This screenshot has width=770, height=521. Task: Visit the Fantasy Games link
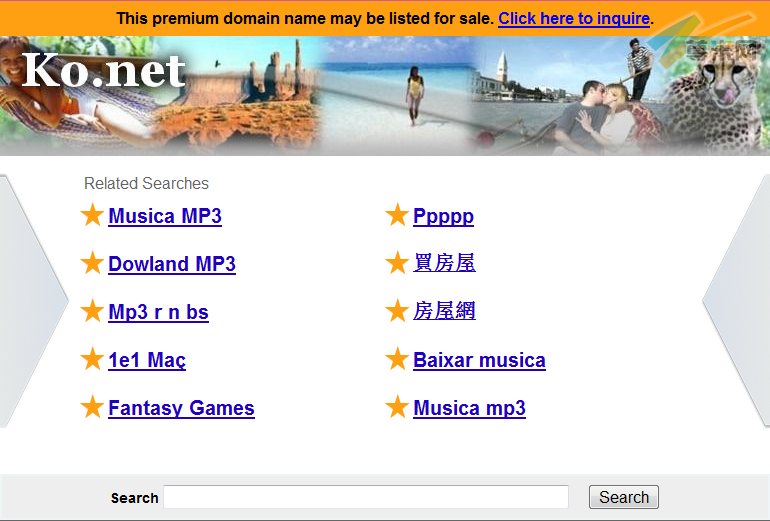pyautogui.click(x=181, y=409)
